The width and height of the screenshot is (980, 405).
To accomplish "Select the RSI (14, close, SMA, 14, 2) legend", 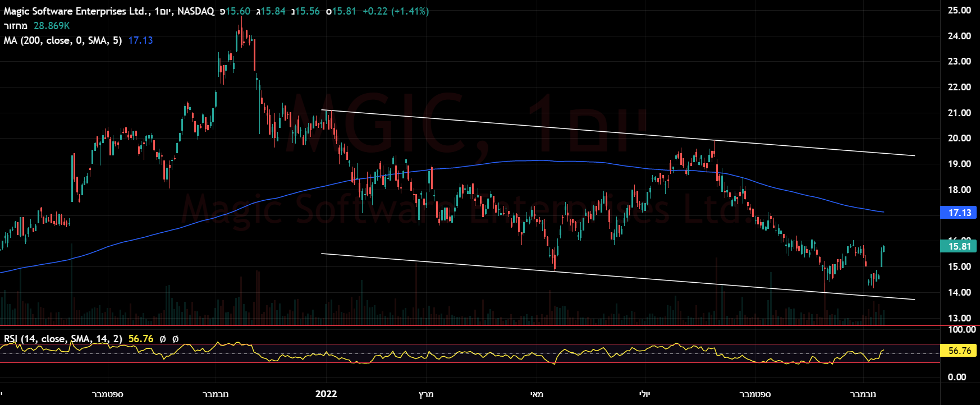I will [x=63, y=339].
